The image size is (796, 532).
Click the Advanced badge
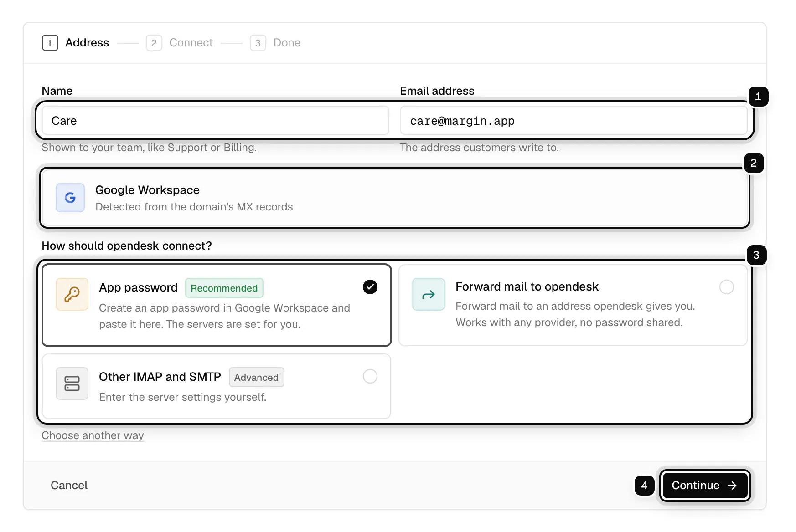click(x=257, y=377)
